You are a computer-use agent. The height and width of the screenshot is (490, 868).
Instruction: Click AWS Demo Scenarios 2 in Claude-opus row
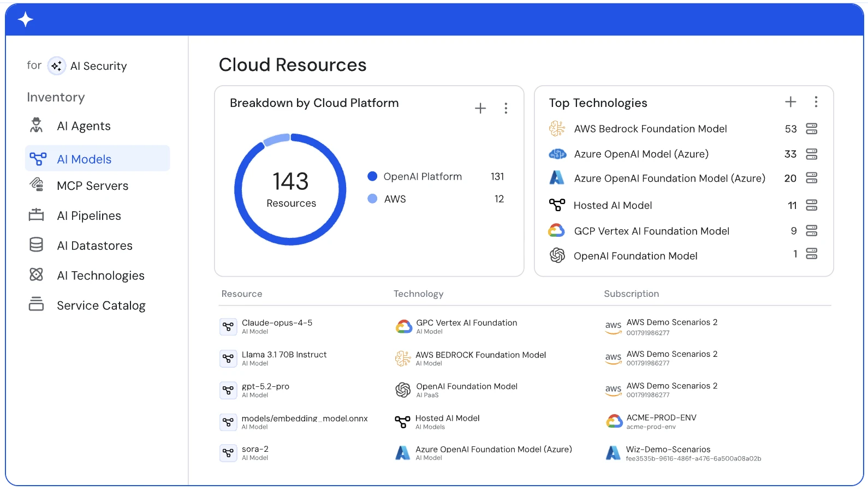click(x=671, y=322)
